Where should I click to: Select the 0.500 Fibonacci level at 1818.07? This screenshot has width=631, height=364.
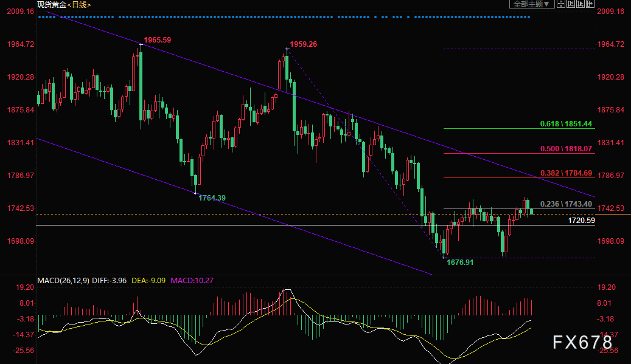tap(566, 149)
